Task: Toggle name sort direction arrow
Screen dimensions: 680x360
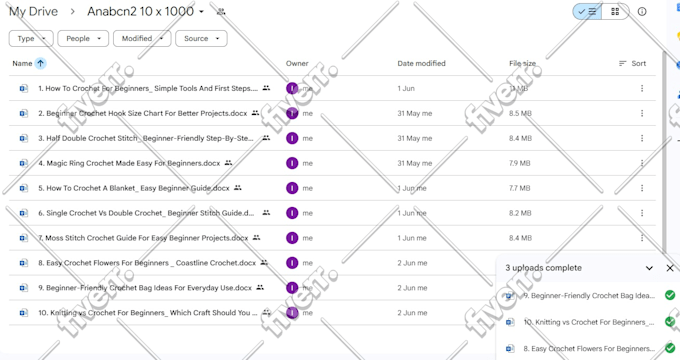Action: click(x=40, y=63)
